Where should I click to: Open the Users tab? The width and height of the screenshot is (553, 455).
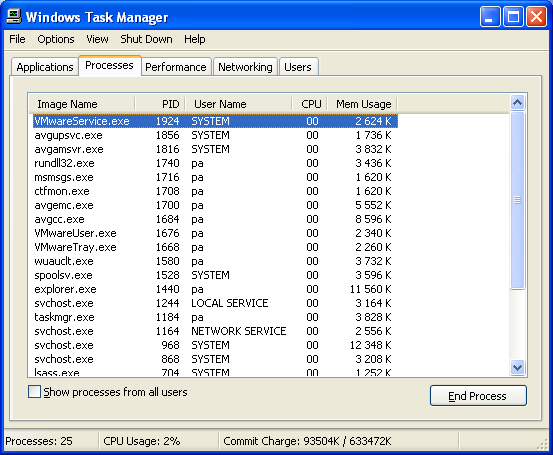click(298, 67)
